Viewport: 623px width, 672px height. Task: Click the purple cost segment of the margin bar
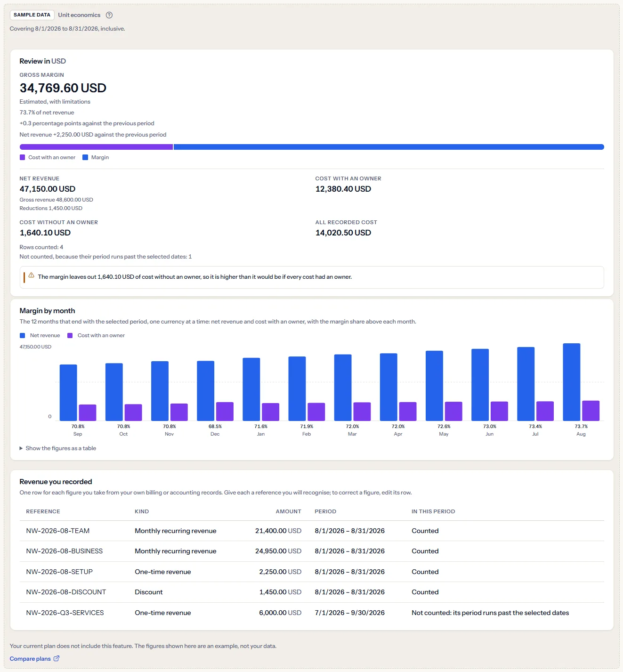(x=96, y=147)
